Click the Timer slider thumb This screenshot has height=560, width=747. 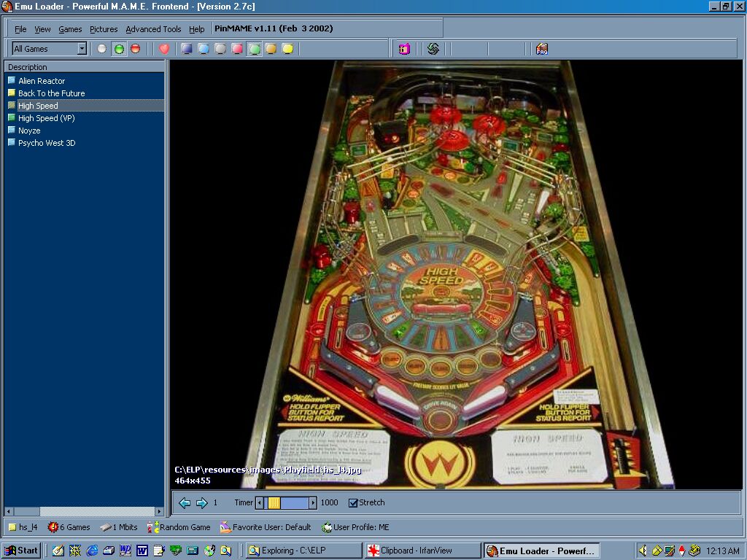(x=274, y=503)
